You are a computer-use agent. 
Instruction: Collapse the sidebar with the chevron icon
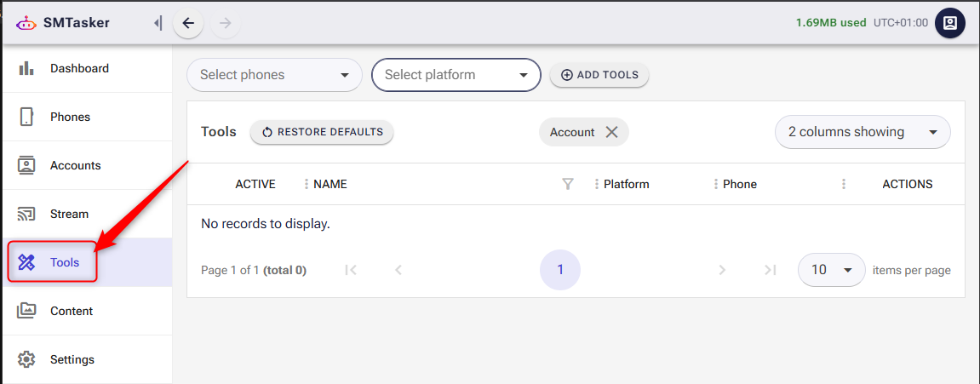tap(158, 23)
